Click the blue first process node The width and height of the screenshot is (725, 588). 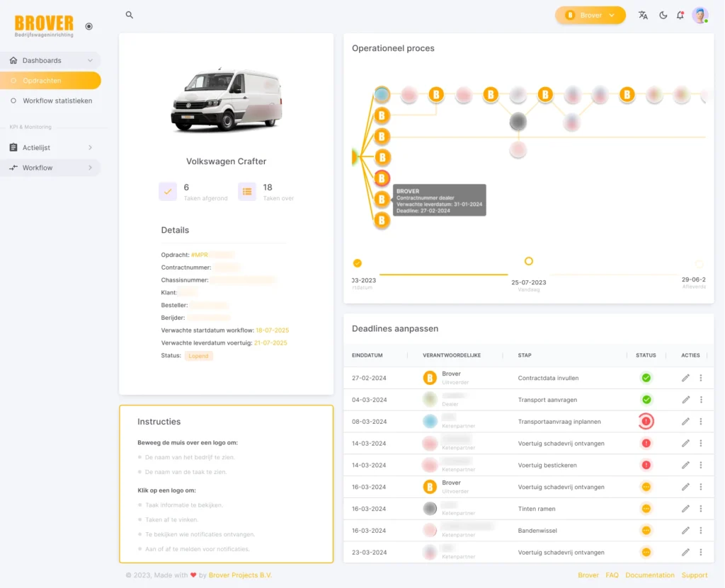click(382, 94)
